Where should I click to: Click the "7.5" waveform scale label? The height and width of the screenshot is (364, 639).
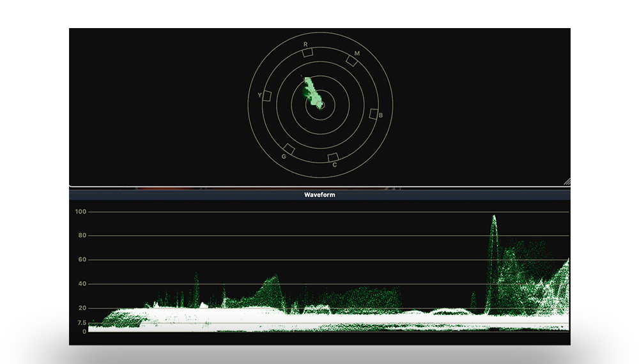pos(82,322)
